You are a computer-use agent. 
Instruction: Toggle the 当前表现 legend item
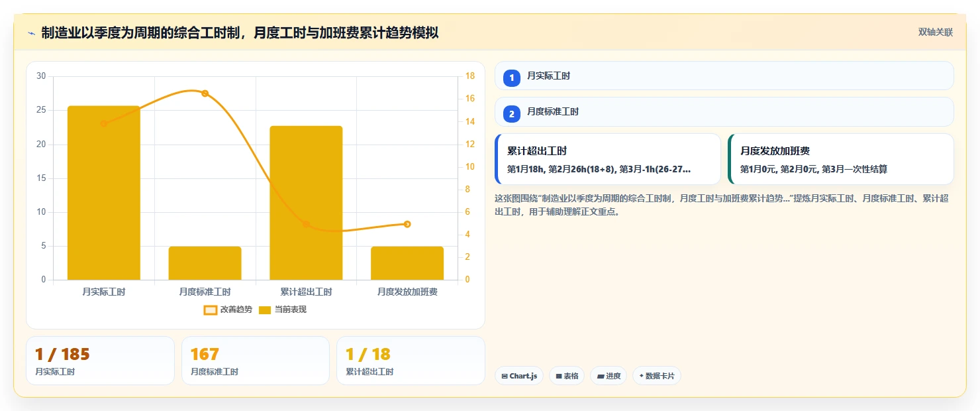pyautogui.click(x=282, y=310)
